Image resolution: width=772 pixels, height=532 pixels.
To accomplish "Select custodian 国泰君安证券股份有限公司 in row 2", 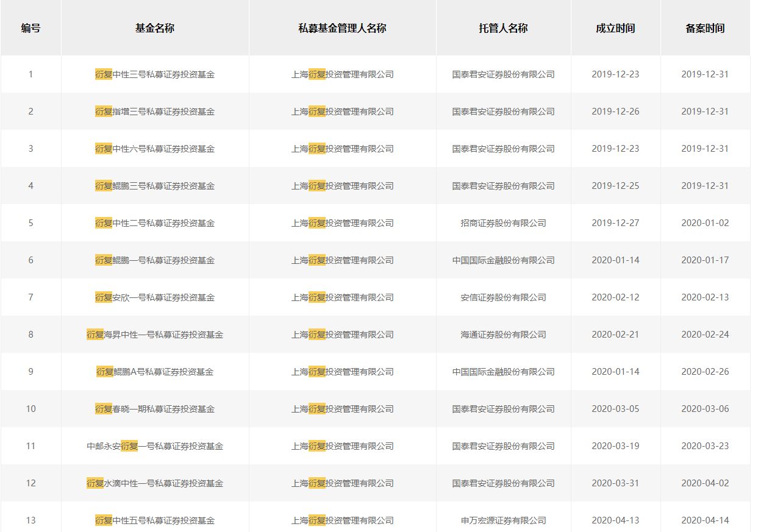I will coord(503,112).
